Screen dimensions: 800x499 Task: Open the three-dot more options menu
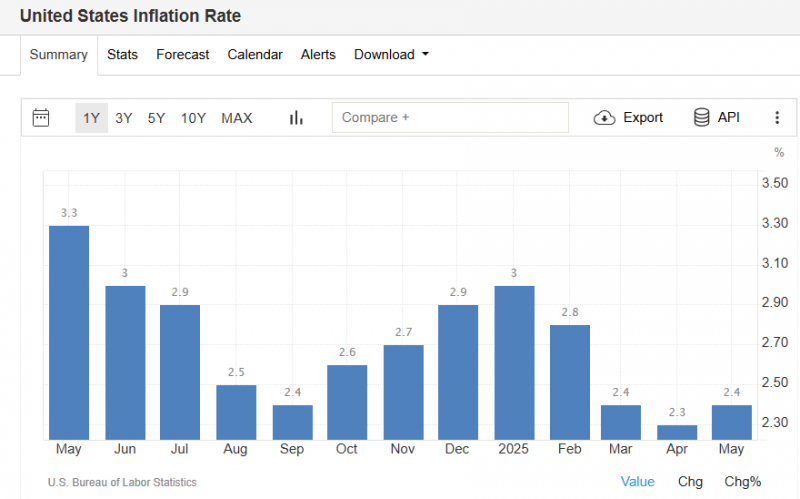click(x=777, y=118)
